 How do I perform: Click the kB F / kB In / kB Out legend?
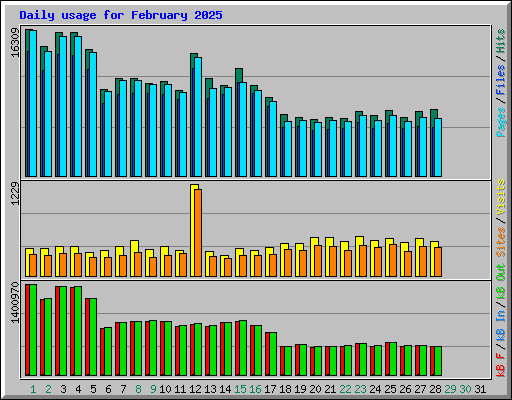[500, 320]
